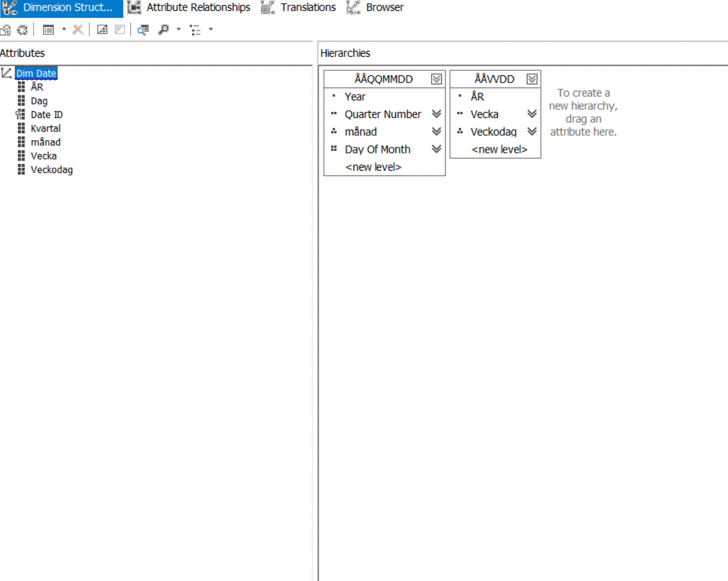Select the Kvartal attribute in the Attributes pane

[45, 128]
